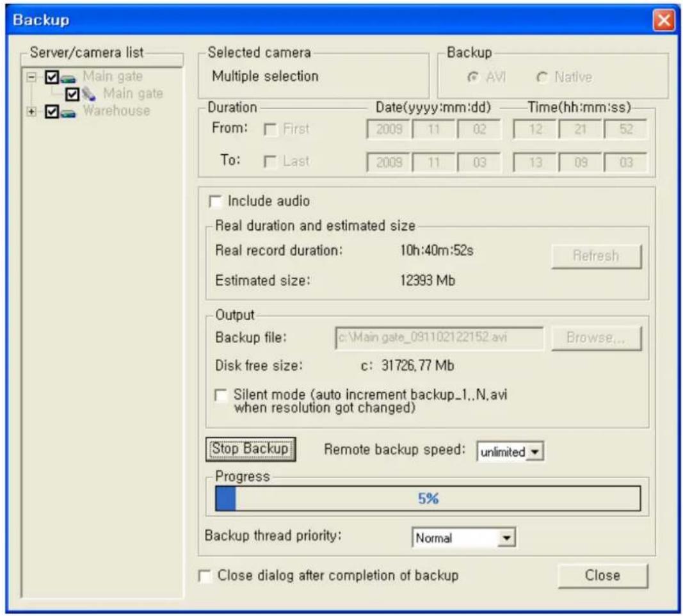Viewport: 683px width, 616px height.
Task: Click the Multiple selection text
Action: pyautogui.click(x=265, y=76)
